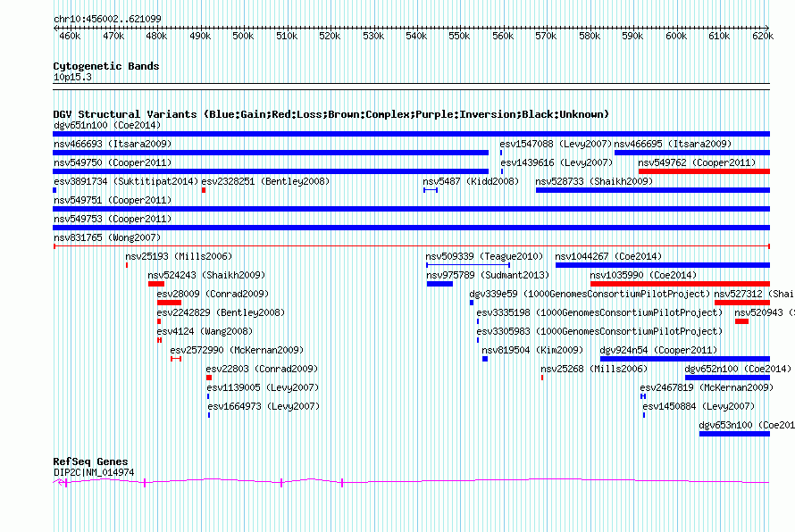Click the blue span under nsv509339
The height and width of the screenshot is (532, 795).
468,265
